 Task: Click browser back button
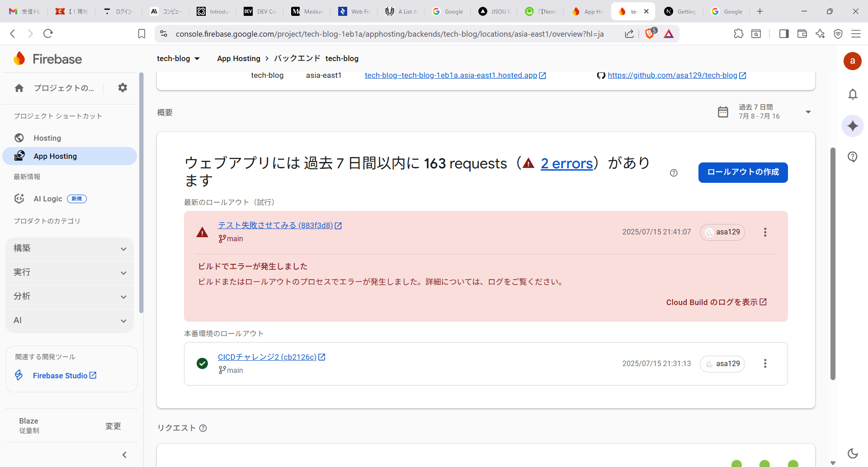[x=13, y=33]
